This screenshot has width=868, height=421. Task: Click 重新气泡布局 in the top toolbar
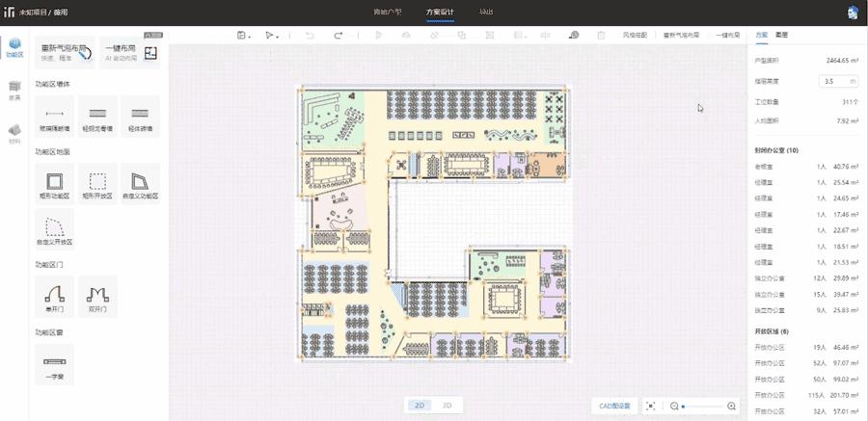click(x=681, y=35)
